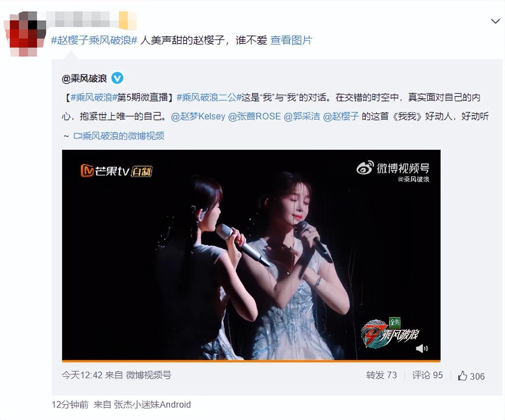This screenshot has height=420, width=505.
Task: Open 乘风破浪的微博视频 video link
Action: point(119,136)
